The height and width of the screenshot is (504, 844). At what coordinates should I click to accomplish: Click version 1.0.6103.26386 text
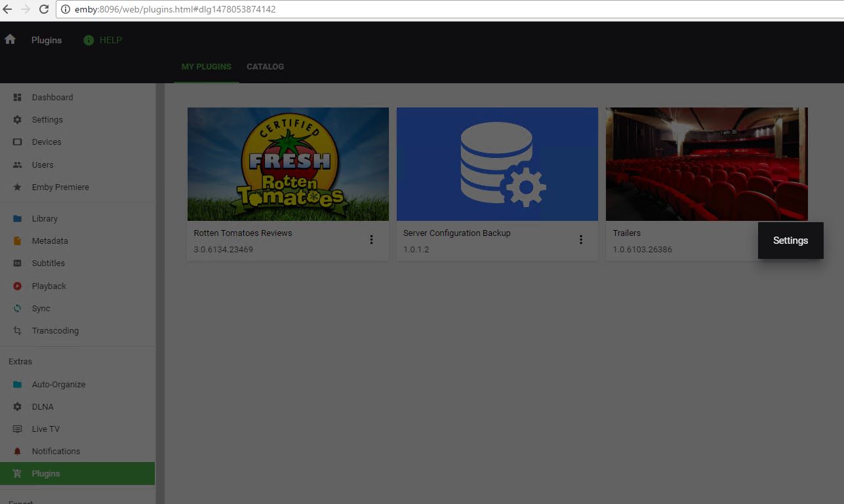coord(643,250)
